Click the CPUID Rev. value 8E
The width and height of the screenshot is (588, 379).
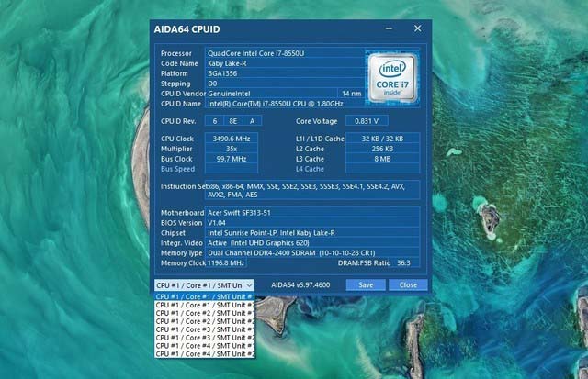click(233, 121)
